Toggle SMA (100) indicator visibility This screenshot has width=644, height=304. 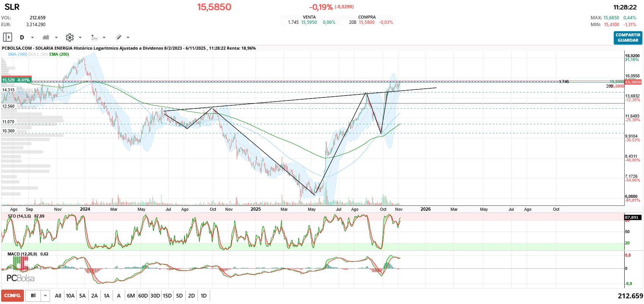[17, 54]
